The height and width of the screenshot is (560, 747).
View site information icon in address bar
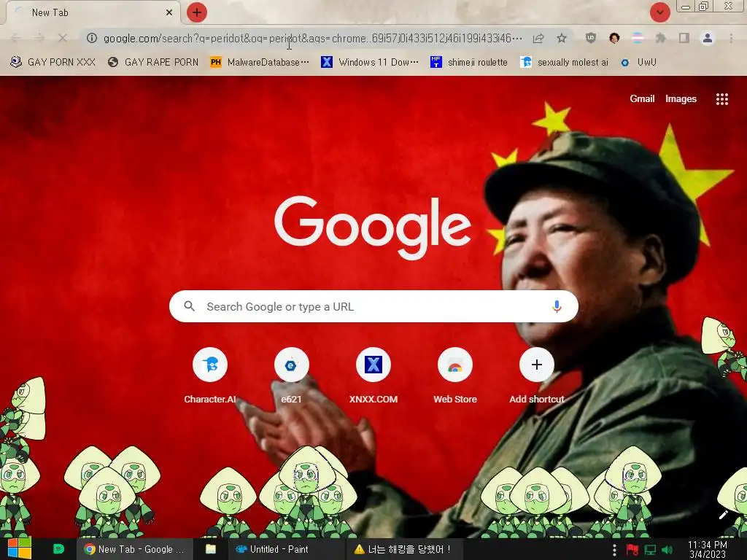click(x=92, y=38)
